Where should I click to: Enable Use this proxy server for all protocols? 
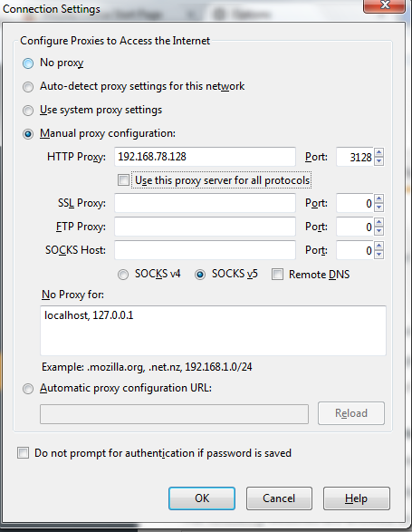pyautogui.click(x=123, y=179)
